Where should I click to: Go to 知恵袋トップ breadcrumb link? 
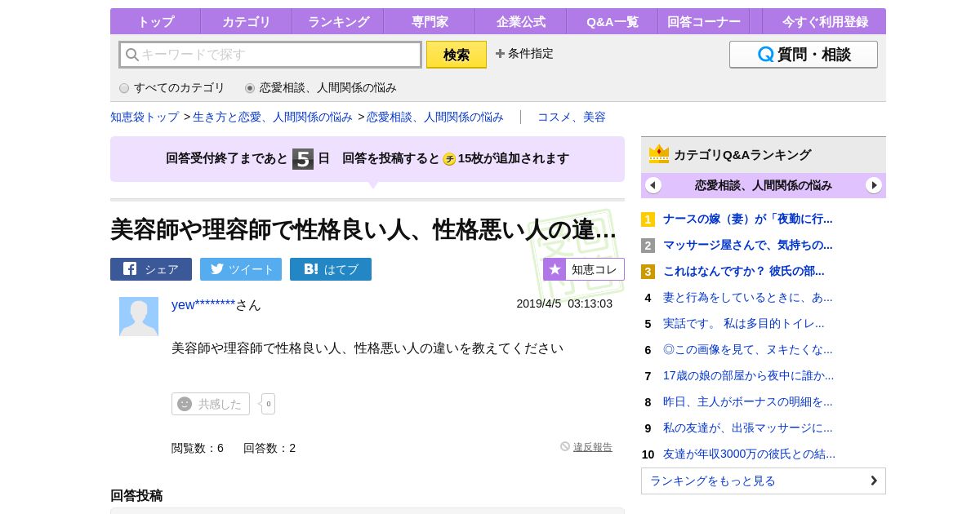(145, 117)
